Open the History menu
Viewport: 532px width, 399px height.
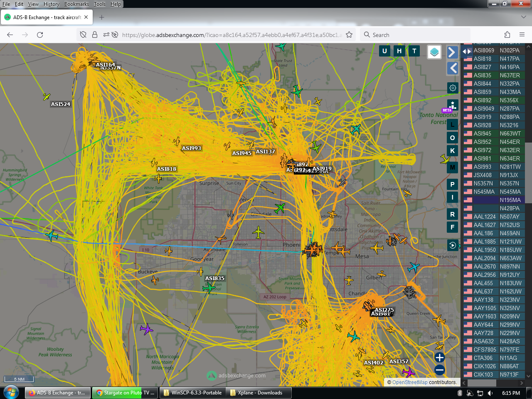coord(52,4)
